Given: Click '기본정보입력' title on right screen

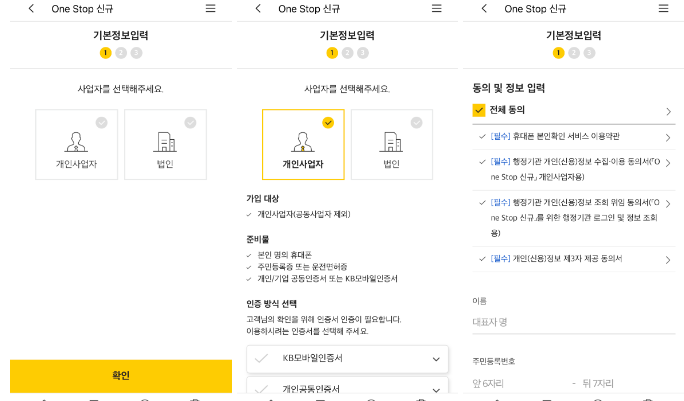Looking at the screenshot, I should point(574,35).
